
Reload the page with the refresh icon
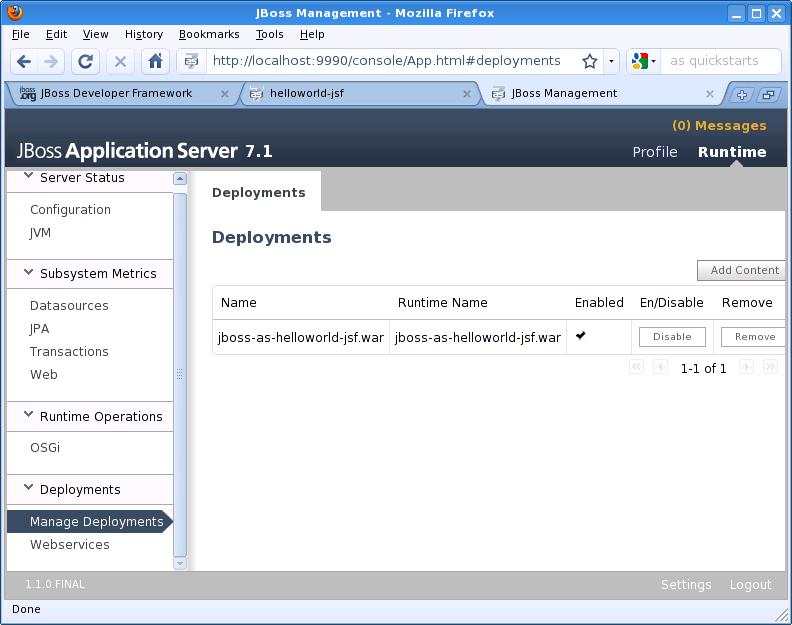[85, 62]
